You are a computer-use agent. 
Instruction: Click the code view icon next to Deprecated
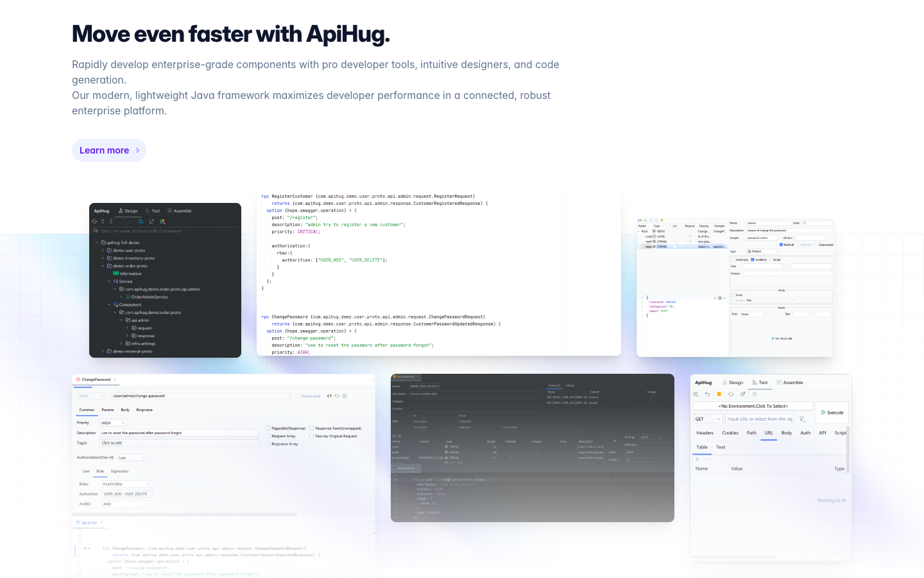[329, 396]
